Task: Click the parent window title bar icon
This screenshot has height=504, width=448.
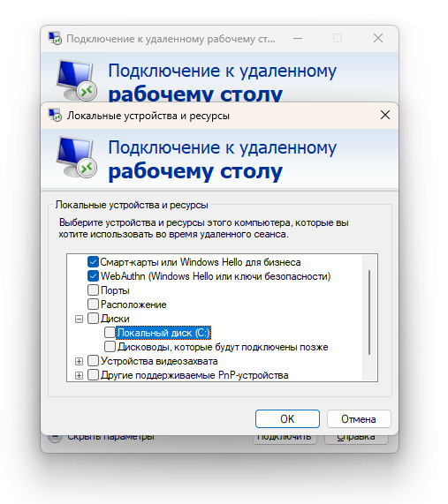Action: click(x=55, y=38)
